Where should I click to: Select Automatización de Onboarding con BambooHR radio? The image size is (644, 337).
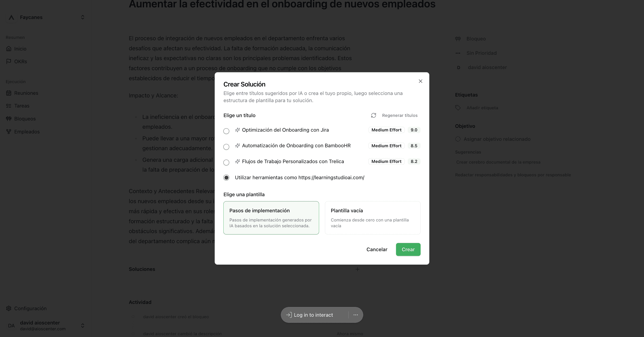point(226,147)
